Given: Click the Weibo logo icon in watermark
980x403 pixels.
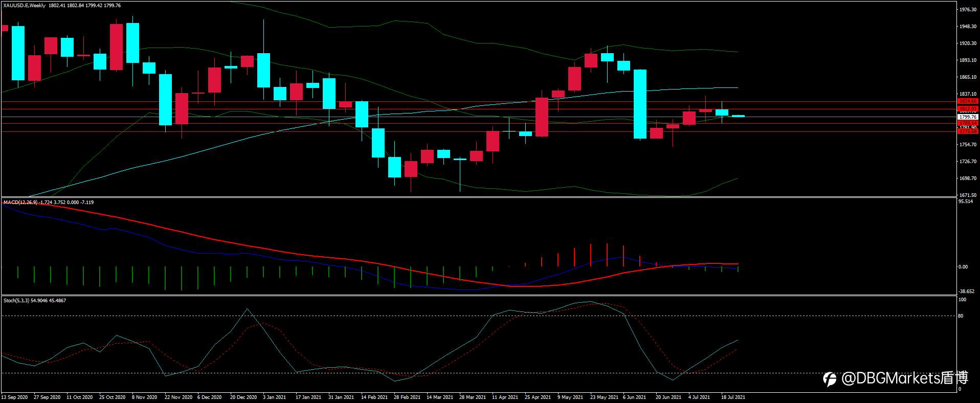Looking at the screenshot, I should pyautogui.click(x=829, y=378).
